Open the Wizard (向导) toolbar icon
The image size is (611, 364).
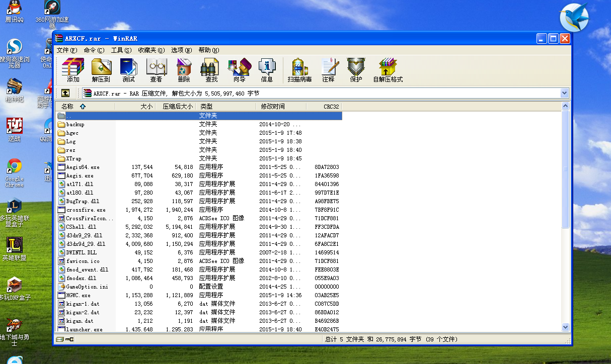point(239,70)
